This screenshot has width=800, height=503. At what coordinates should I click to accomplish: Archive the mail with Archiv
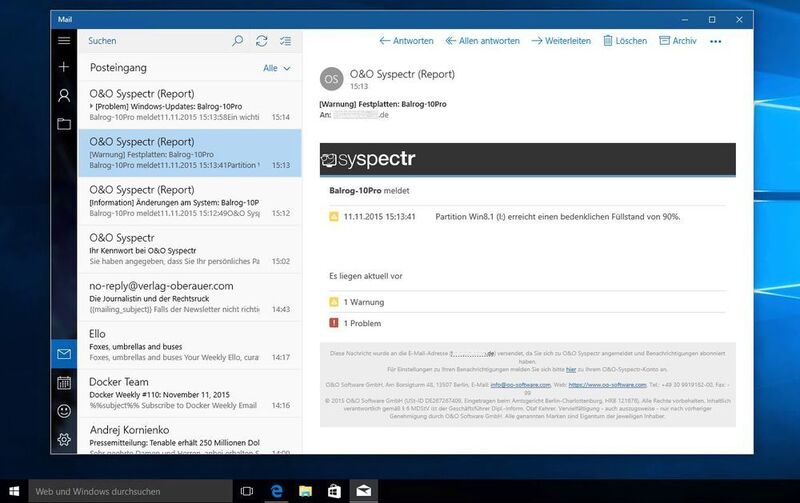coord(678,41)
